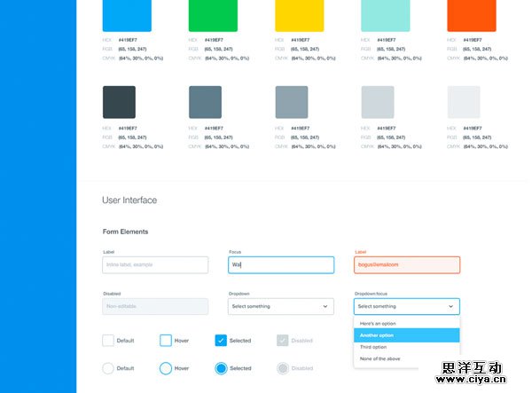Click the chevron in Dropdown:focus box
Image resolution: width=532 pixels, height=393 pixels.
point(451,306)
